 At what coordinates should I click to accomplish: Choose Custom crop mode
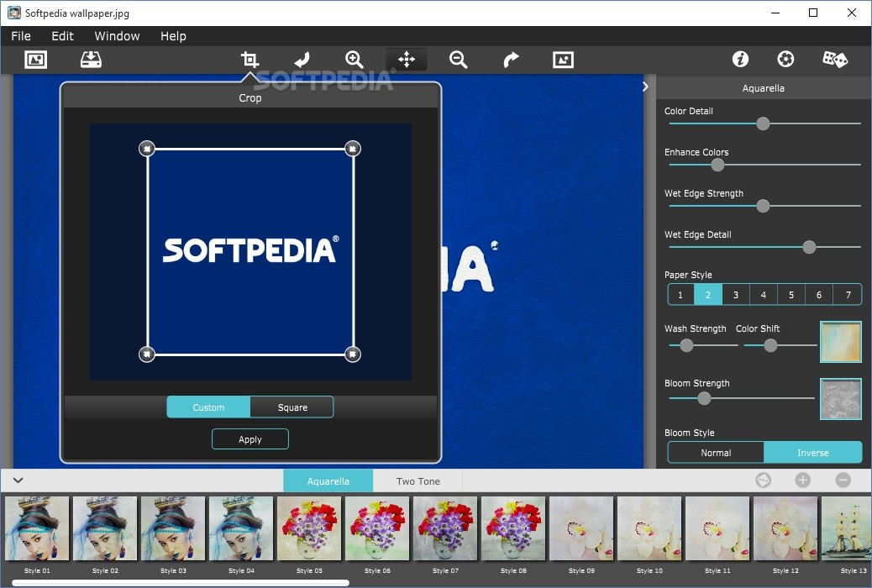pos(208,407)
